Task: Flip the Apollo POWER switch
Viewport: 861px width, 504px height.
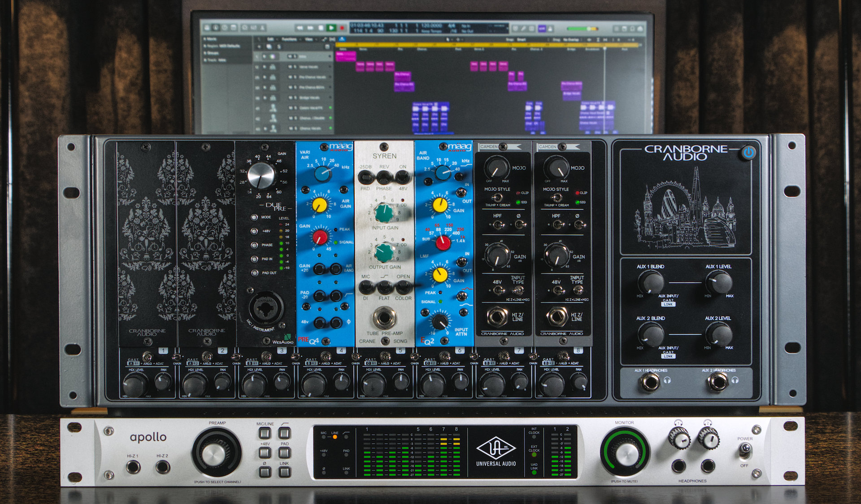Action: pyautogui.click(x=745, y=450)
